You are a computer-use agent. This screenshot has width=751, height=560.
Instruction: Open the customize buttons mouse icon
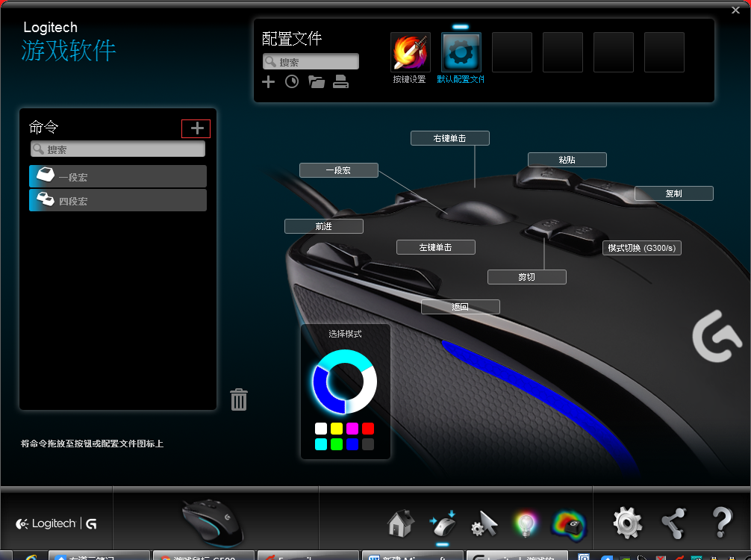tap(443, 523)
